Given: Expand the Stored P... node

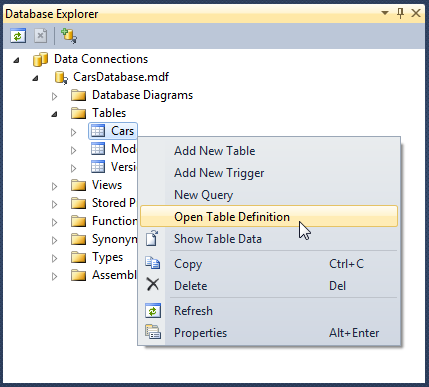Looking at the screenshot, I should tap(55, 205).
